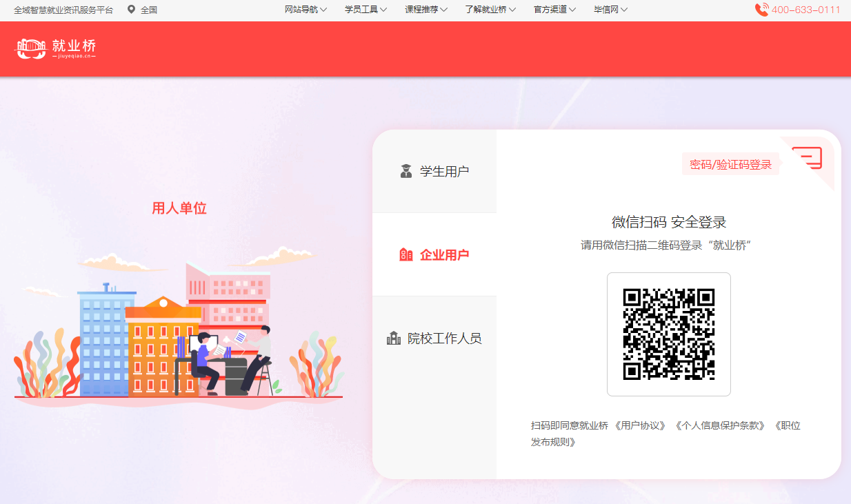Click the 密码/验证码登录 tooltip label

coord(730,165)
